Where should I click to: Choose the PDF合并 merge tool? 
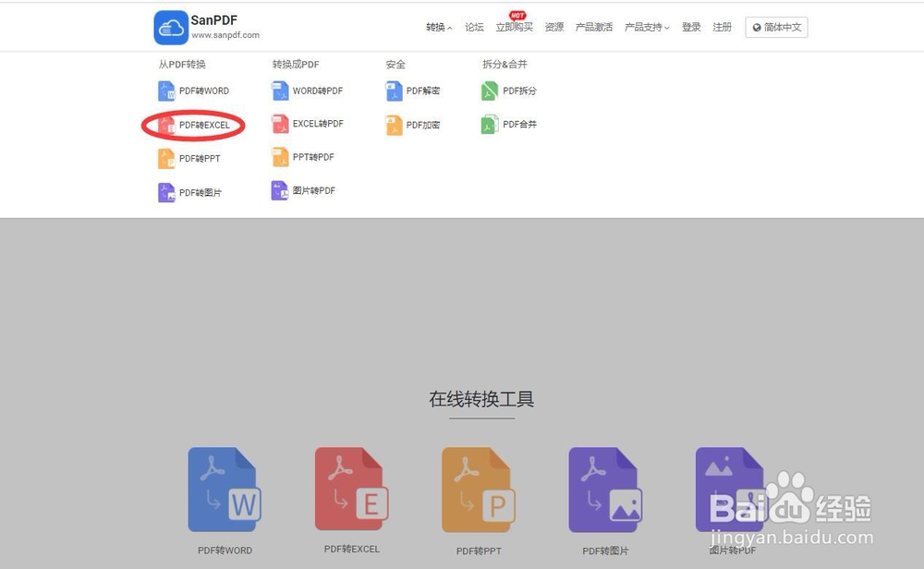tap(520, 124)
